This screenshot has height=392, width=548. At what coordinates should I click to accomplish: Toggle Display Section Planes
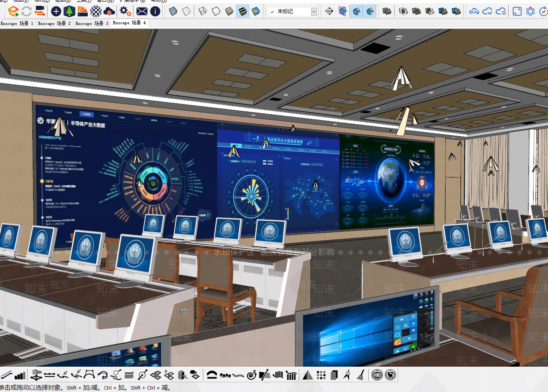coord(342,12)
